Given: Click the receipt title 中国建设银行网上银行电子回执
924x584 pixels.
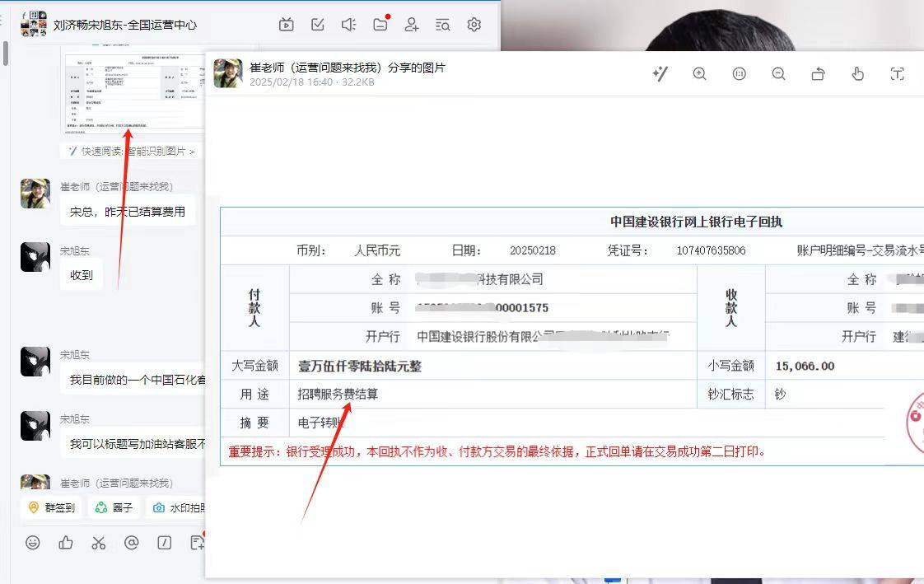Looking at the screenshot, I should 696,222.
